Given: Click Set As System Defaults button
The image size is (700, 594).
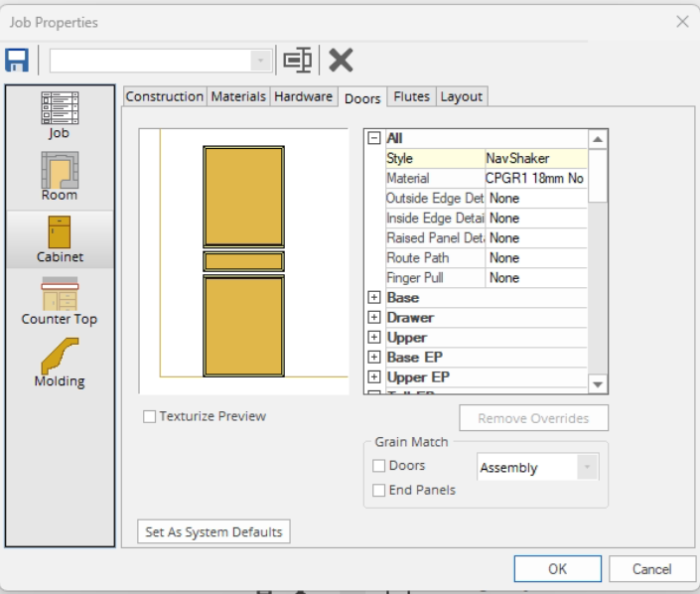Looking at the screenshot, I should click(213, 531).
